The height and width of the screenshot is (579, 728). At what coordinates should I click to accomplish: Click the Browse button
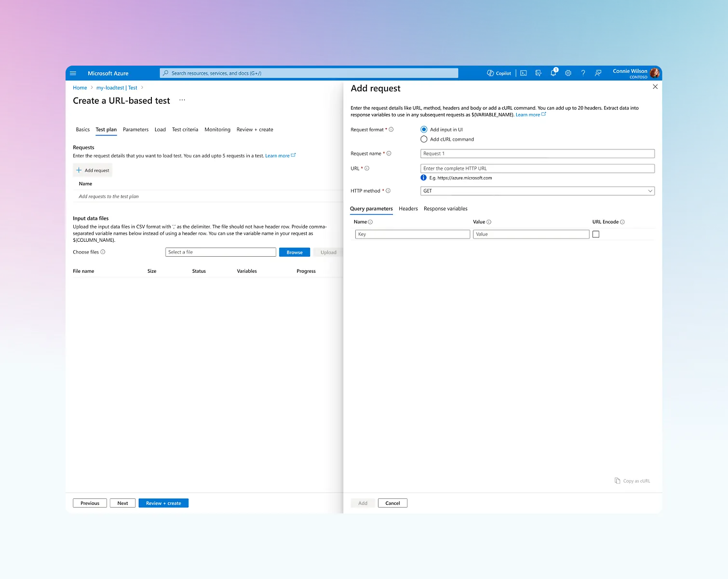(x=295, y=252)
